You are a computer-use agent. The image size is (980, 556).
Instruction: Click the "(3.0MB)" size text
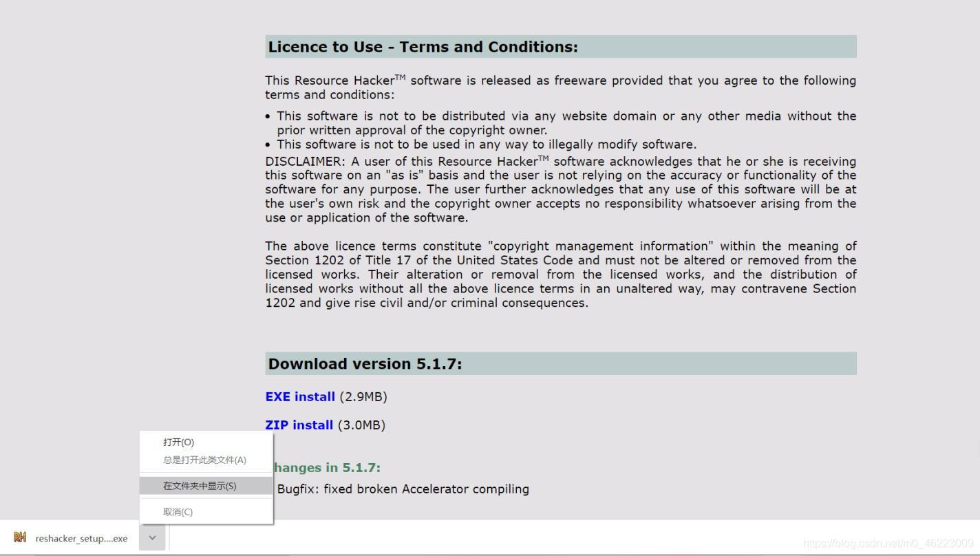pos(361,425)
